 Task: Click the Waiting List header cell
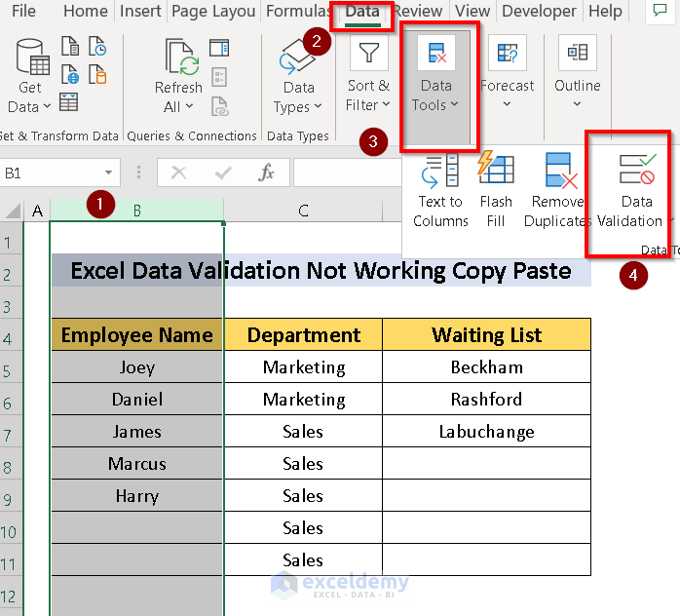coord(486,335)
